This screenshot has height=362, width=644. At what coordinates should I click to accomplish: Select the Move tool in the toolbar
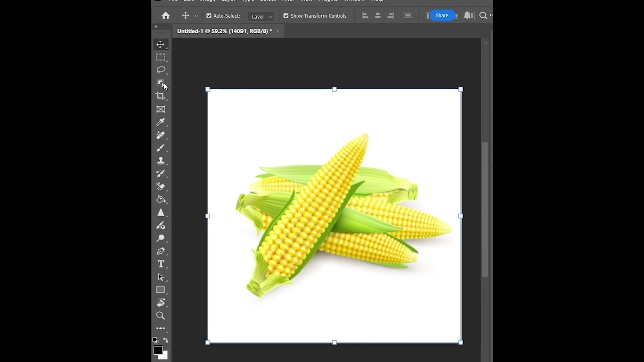(160, 44)
